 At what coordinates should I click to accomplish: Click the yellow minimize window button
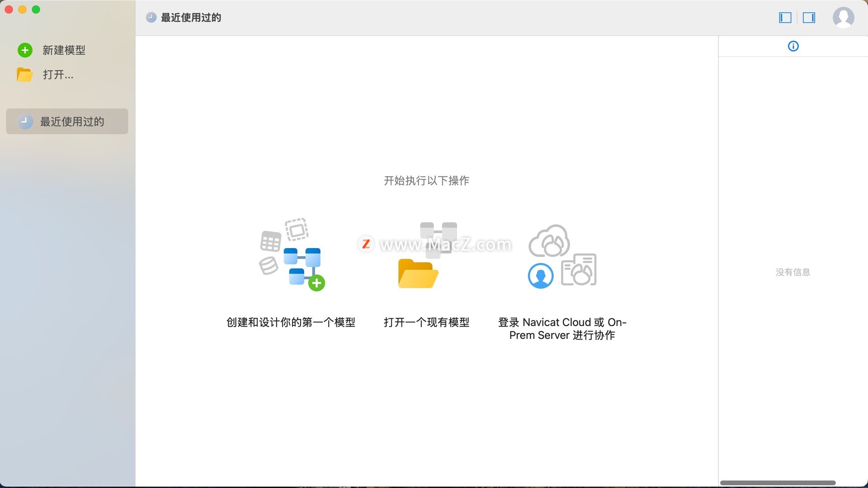point(22,9)
